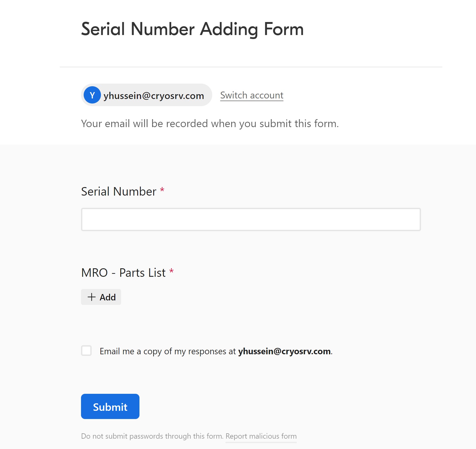Click the horizontal divider below the title
Viewport: 476px width, 449px height.
(x=251, y=67)
